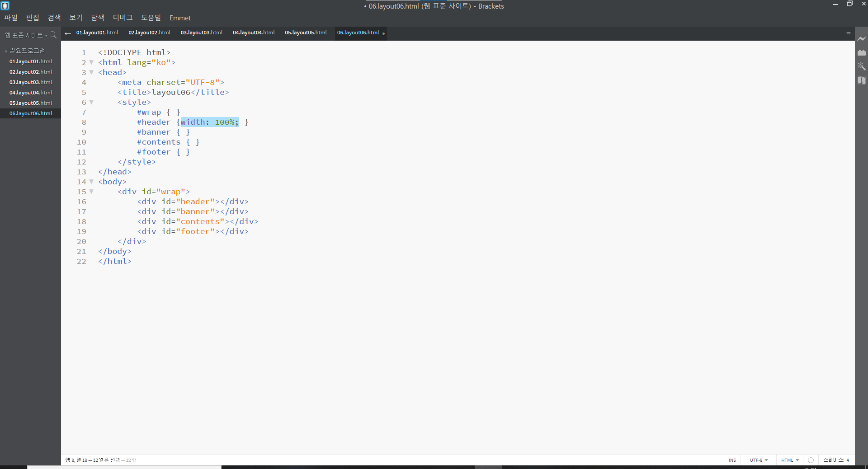Click the #contents selector on line 10
This screenshot has height=469, width=868.
click(x=159, y=142)
